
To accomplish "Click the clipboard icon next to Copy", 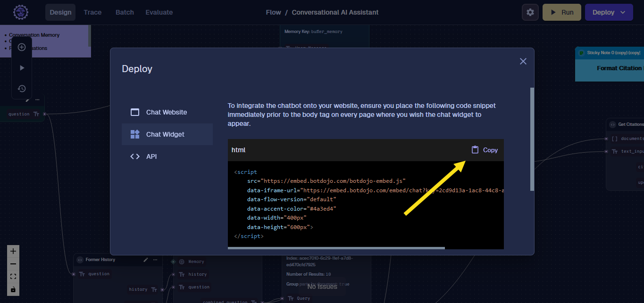I will tap(475, 150).
